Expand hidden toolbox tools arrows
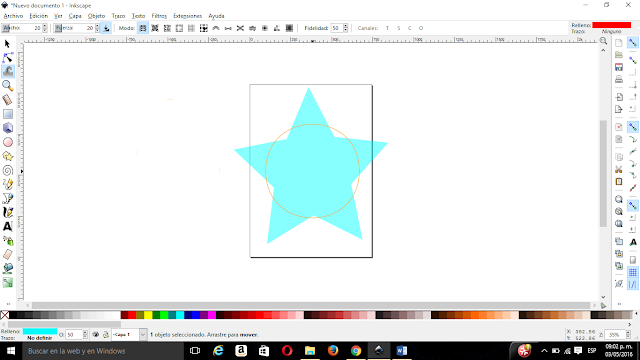 pos(8,304)
